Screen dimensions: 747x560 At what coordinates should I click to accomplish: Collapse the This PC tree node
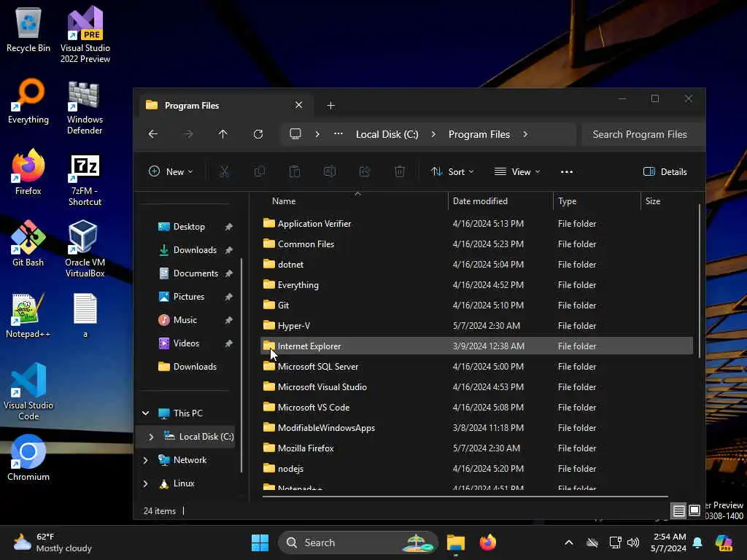146,413
